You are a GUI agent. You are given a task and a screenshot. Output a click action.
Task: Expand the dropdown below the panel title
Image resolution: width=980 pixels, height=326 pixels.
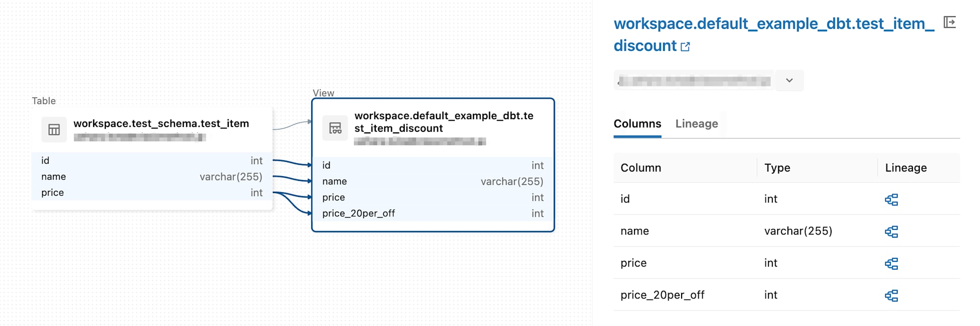[x=789, y=80]
